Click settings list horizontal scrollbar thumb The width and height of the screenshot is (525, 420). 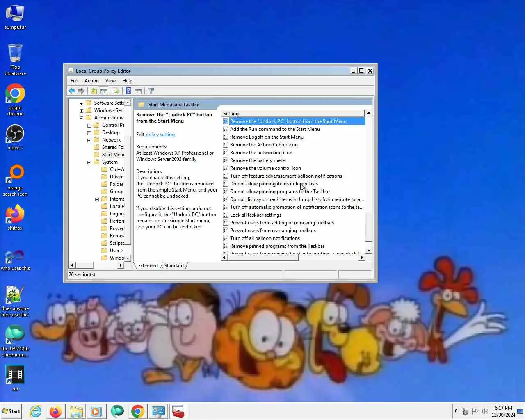pos(262,258)
